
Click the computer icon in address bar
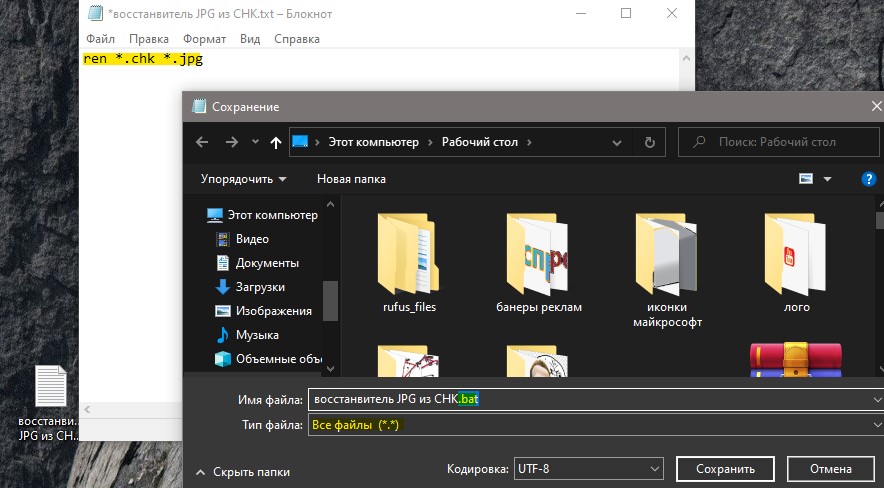[x=300, y=141]
